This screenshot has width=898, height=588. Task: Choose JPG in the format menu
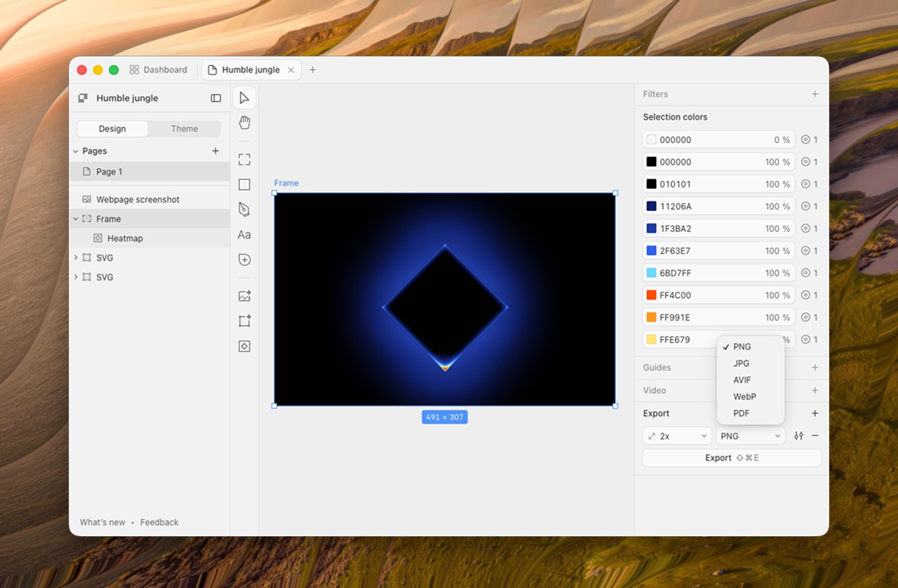(x=751, y=364)
